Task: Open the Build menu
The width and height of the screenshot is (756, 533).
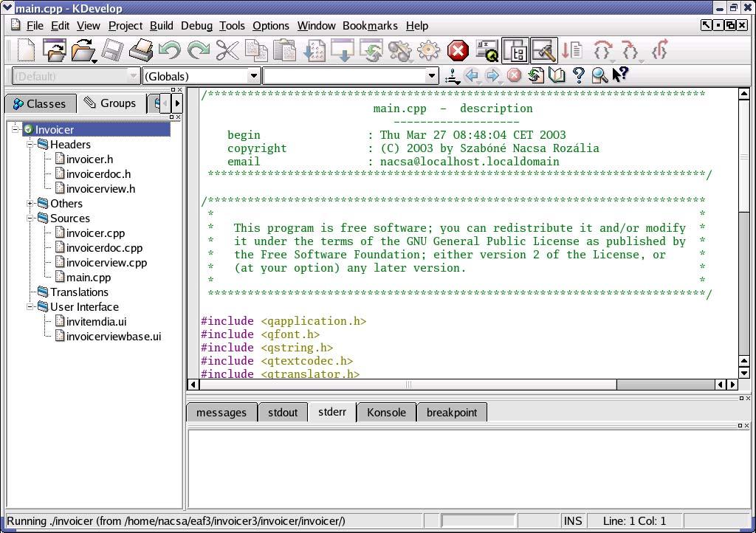Action: 161,26
